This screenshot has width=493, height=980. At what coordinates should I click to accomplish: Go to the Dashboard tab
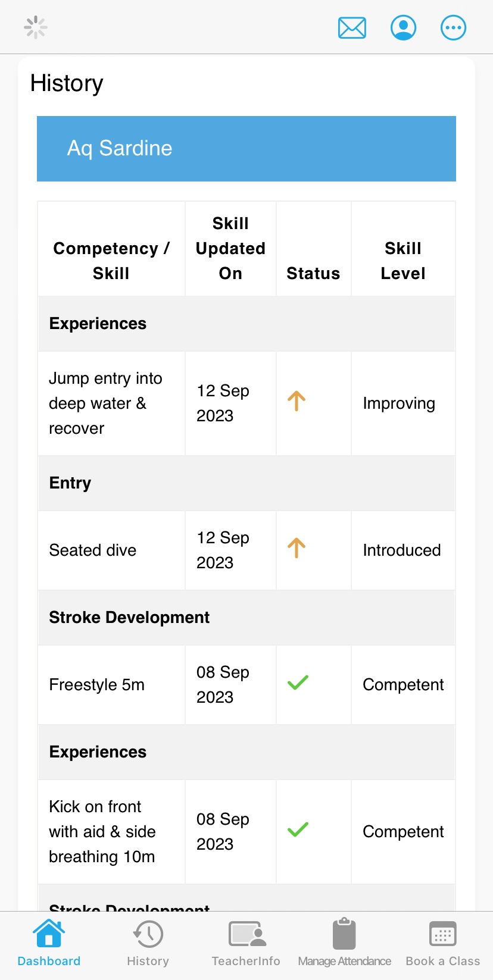[49, 943]
